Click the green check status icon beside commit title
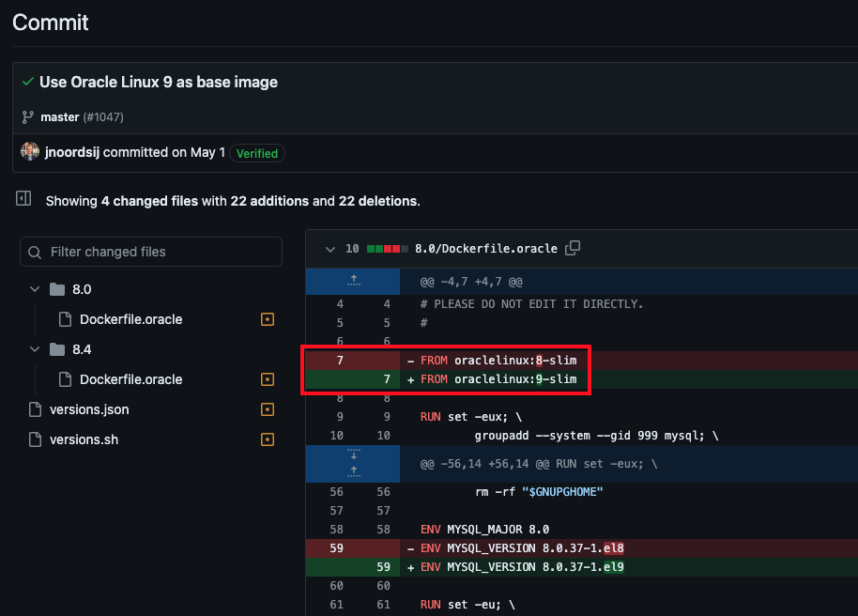 click(x=28, y=82)
